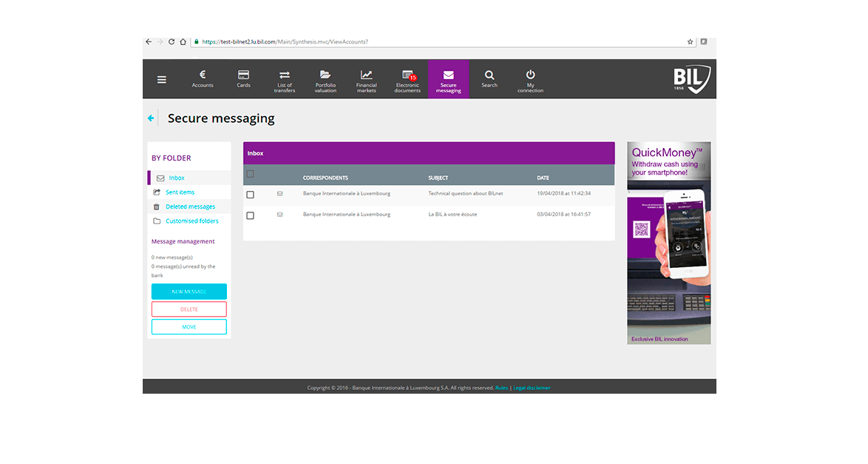Open the Deleted messages folder
The height and width of the screenshot is (464, 868).
(191, 206)
